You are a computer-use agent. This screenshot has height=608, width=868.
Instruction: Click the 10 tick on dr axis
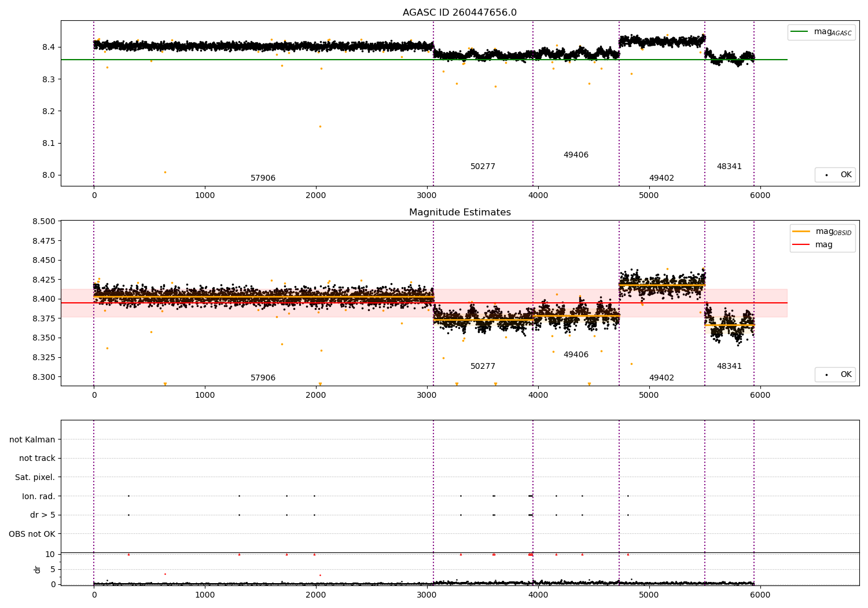pyautogui.click(x=50, y=554)
